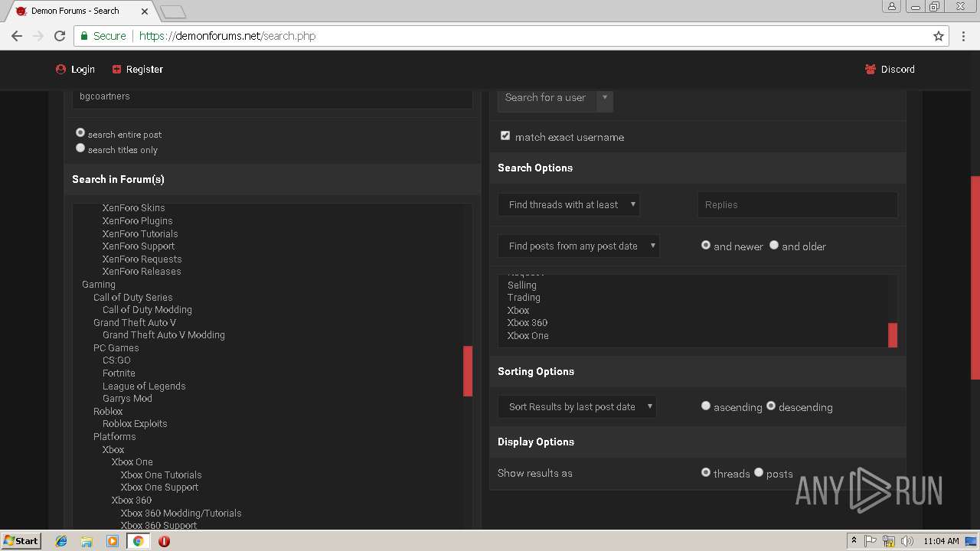The image size is (980, 551).
Task: Open a new browser tab
Action: click(x=173, y=11)
